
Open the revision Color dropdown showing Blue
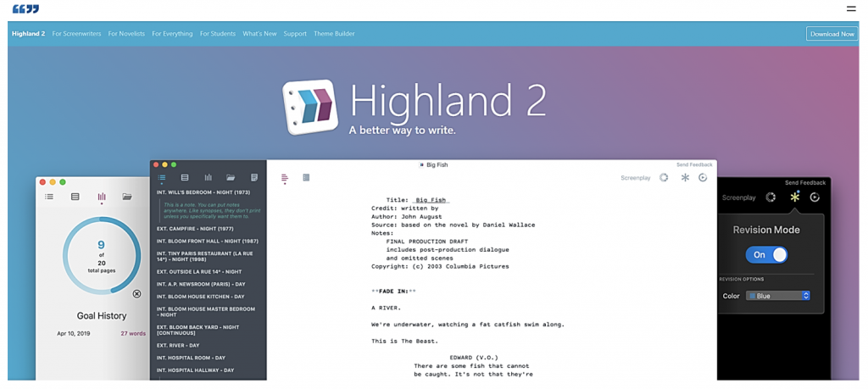(778, 296)
